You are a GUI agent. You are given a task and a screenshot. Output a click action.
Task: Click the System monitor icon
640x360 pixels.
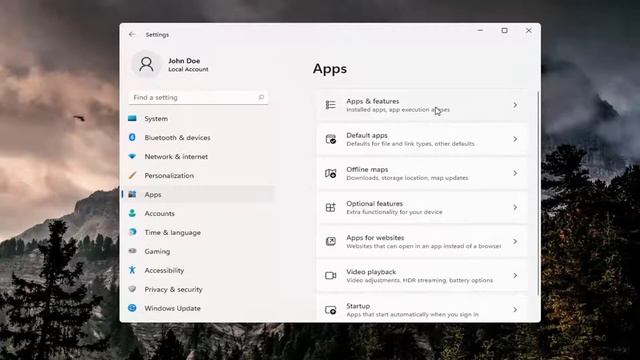tap(132, 118)
